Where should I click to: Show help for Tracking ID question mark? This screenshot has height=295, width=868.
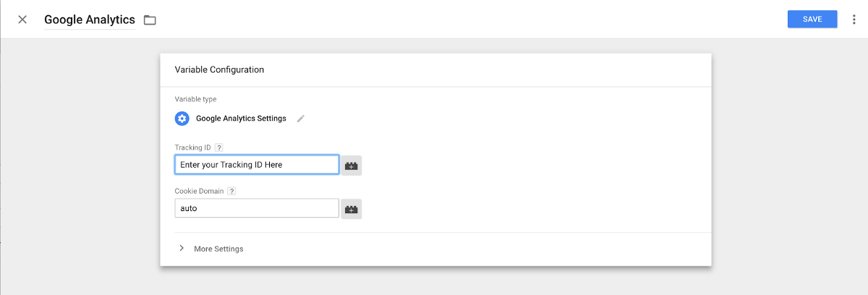click(x=219, y=147)
